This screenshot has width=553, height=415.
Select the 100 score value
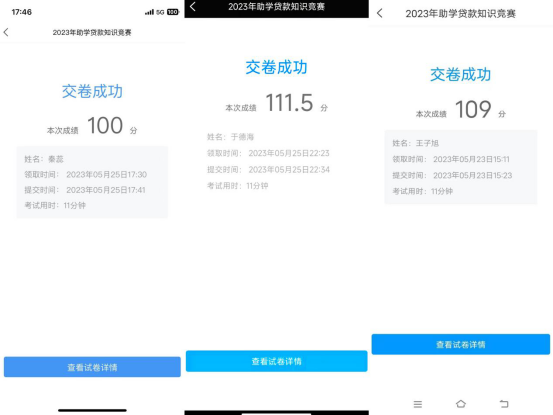click(x=105, y=126)
